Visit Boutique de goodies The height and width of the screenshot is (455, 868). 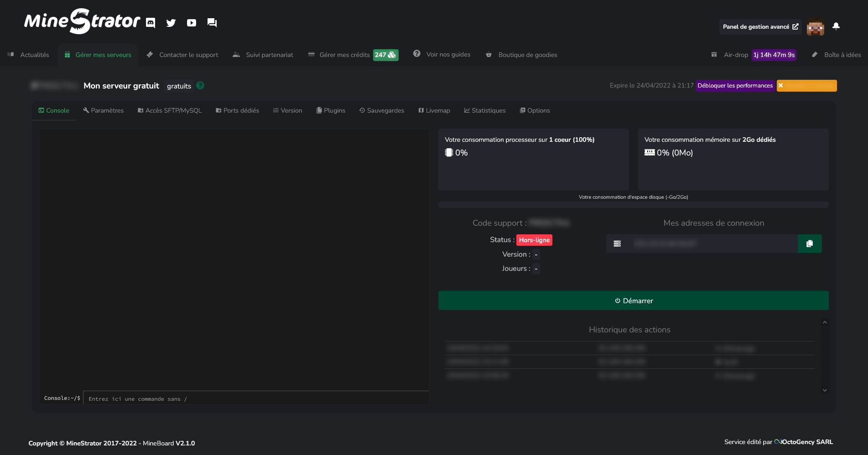pyautogui.click(x=521, y=55)
